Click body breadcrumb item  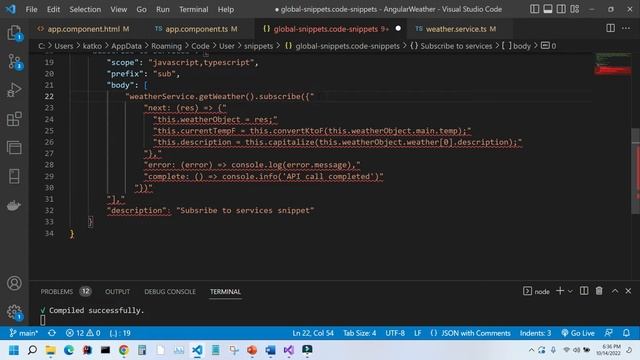(517, 46)
